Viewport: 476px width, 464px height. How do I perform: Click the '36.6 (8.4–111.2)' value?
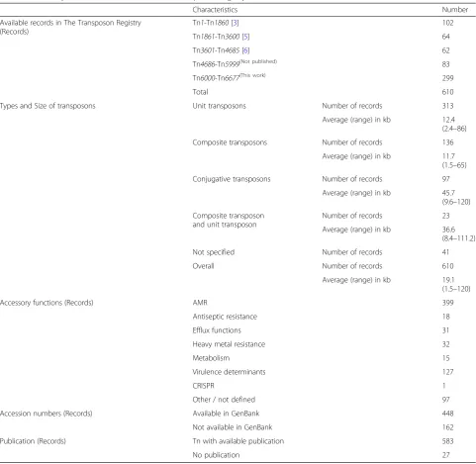[x=458, y=233]
